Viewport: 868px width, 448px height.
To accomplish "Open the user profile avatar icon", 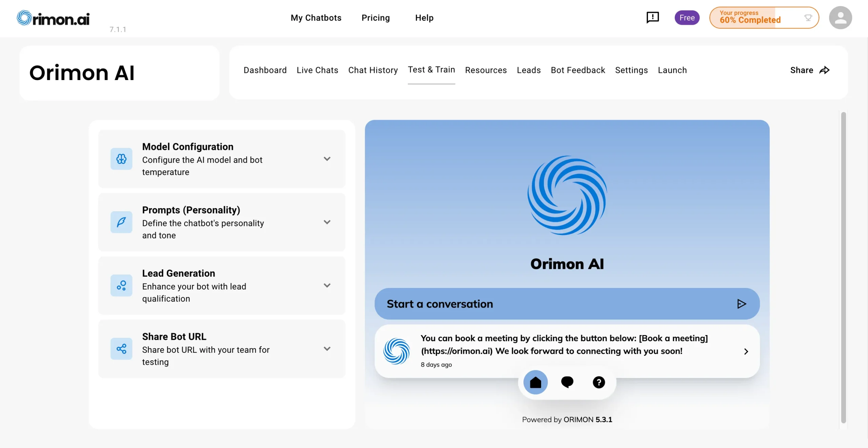I will (x=841, y=17).
